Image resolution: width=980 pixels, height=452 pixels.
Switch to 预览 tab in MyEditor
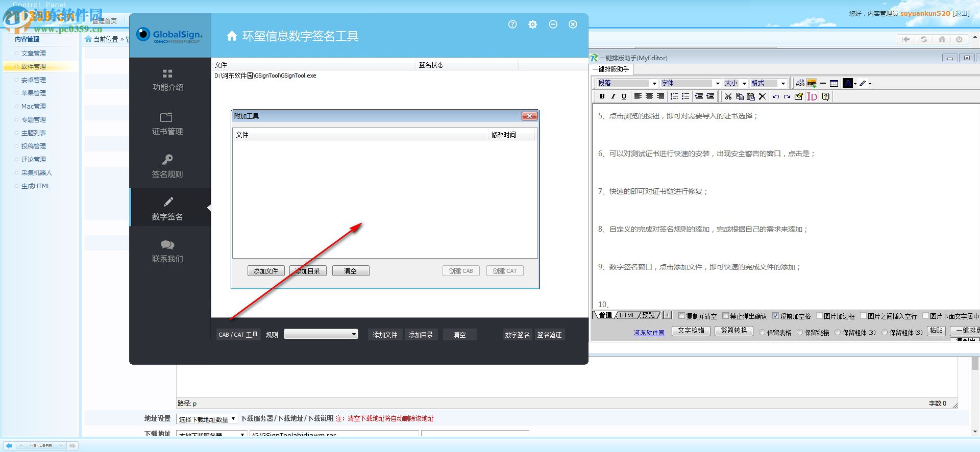tap(648, 315)
